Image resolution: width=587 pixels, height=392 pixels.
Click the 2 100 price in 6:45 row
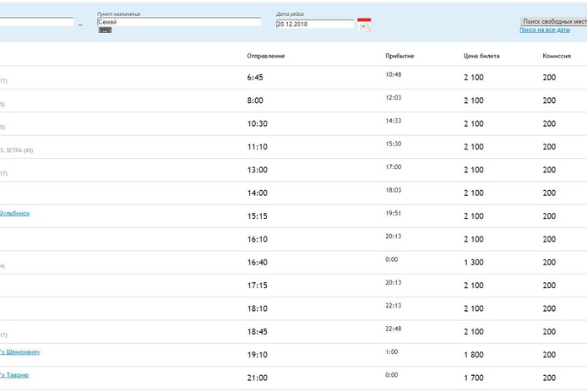pos(474,78)
